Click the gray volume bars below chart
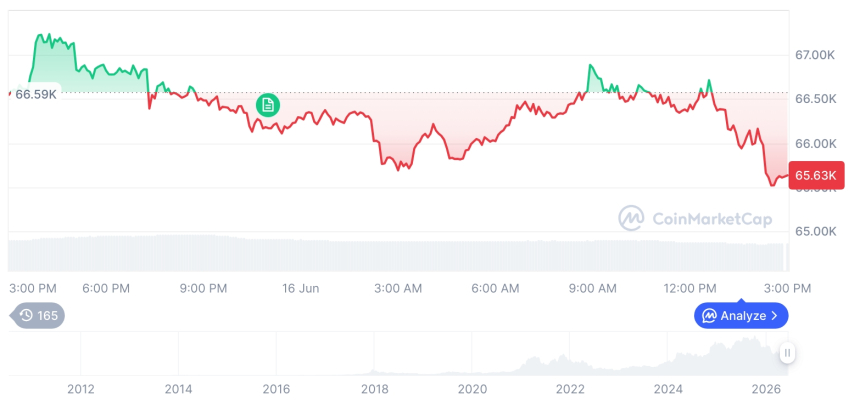The width and height of the screenshot is (860, 401). 398,253
